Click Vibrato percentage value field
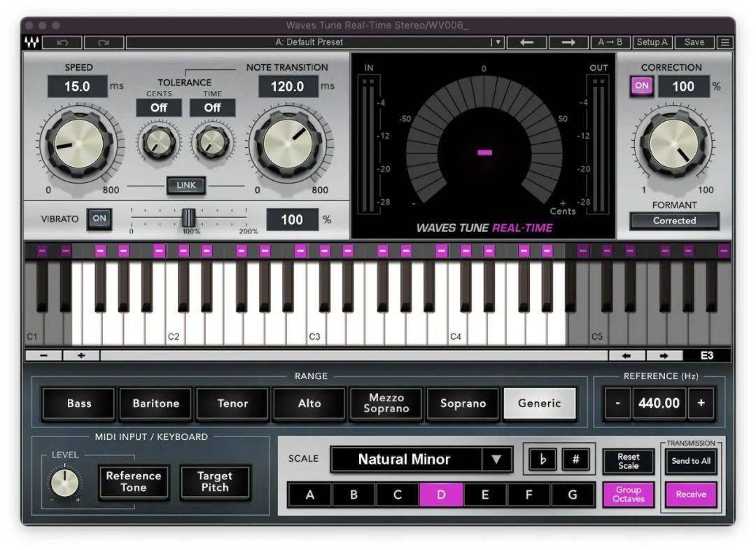This screenshot has width=756, height=550. [292, 219]
